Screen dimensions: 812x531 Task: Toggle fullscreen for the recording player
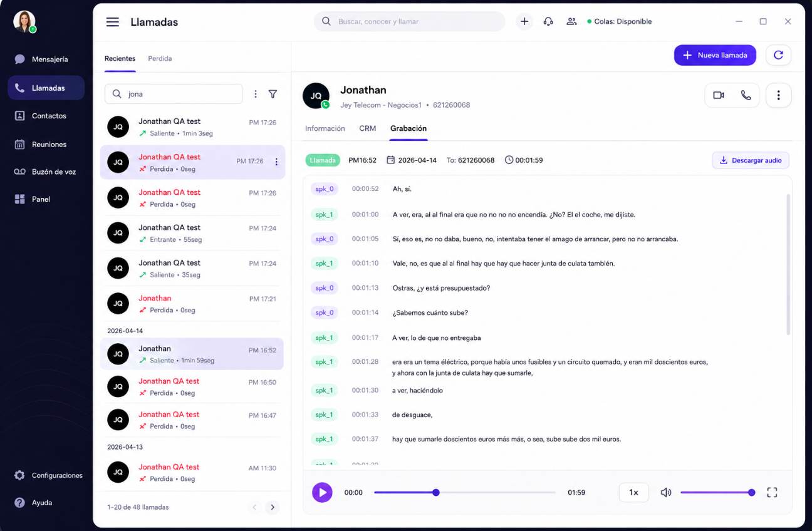pos(772,492)
